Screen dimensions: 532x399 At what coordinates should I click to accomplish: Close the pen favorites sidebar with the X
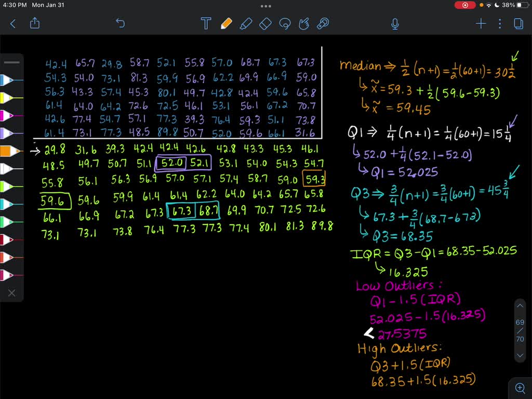(11, 292)
